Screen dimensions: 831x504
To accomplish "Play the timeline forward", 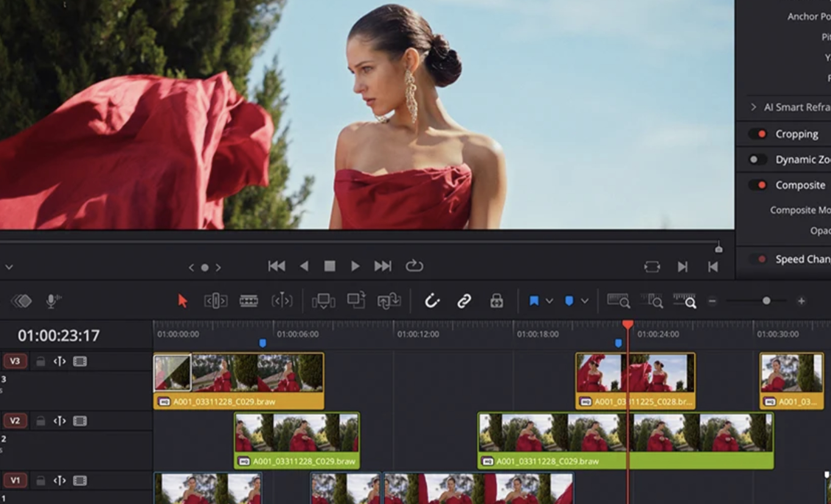I will [x=355, y=266].
